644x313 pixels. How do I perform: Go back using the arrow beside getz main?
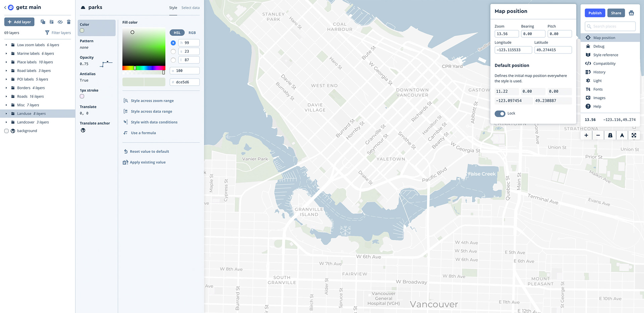click(x=5, y=7)
